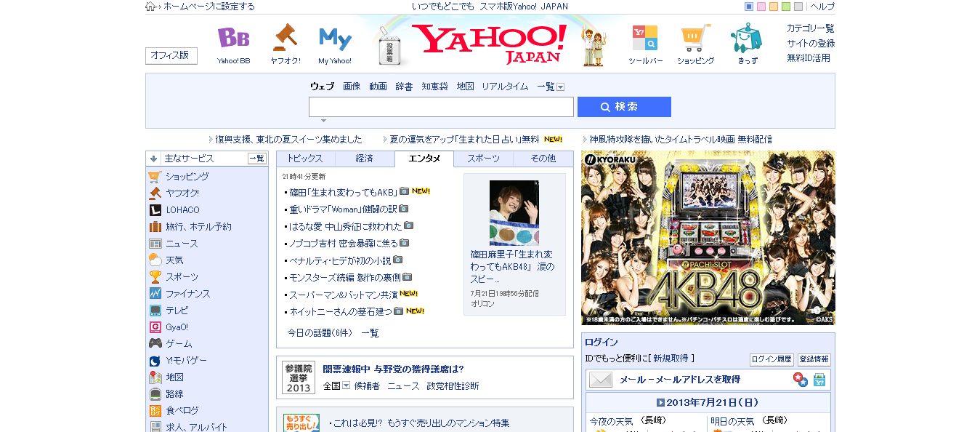Open the ホームページに設定する link
Image resolution: width=980 pixels, height=432 pixels.
click(x=209, y=7)
